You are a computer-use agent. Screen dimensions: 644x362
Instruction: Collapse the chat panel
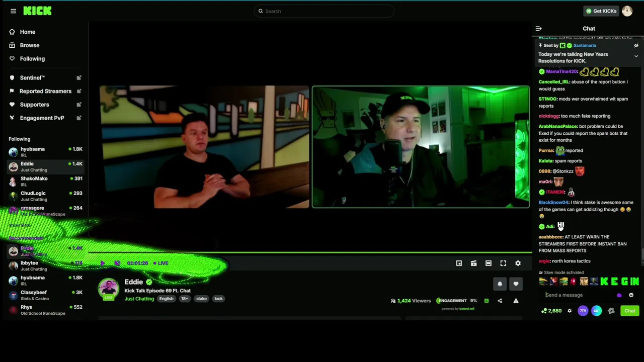click(x=538, y=29)
